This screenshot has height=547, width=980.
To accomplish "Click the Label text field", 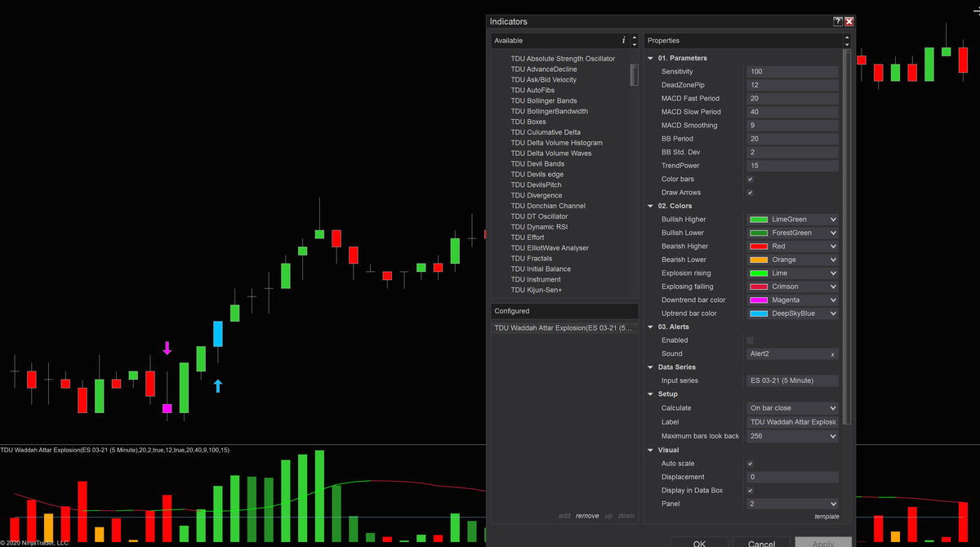I will click(x=793, y=422).
